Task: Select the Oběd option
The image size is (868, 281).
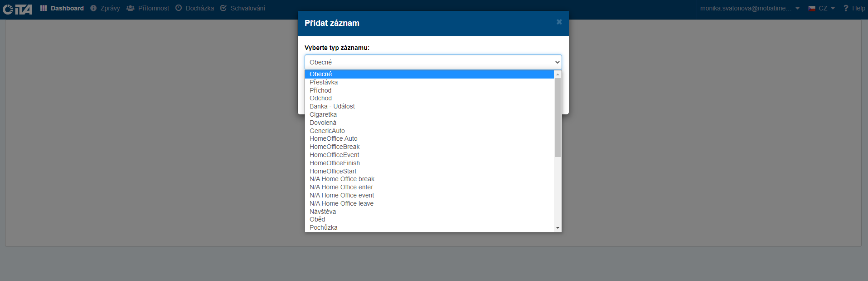Action: [317, 219]
